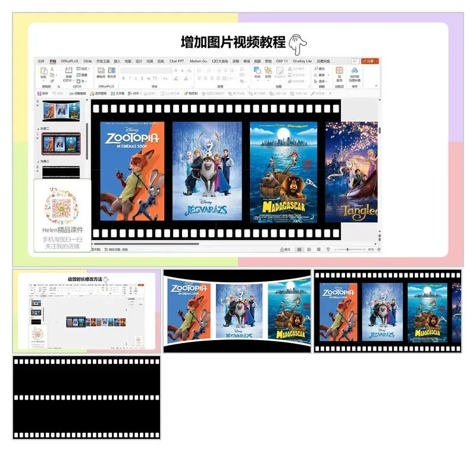This screenshot has width=476, height=452.
Task: Click the horizontal scrollbar under the slide
Action: [x=146, y=244]
